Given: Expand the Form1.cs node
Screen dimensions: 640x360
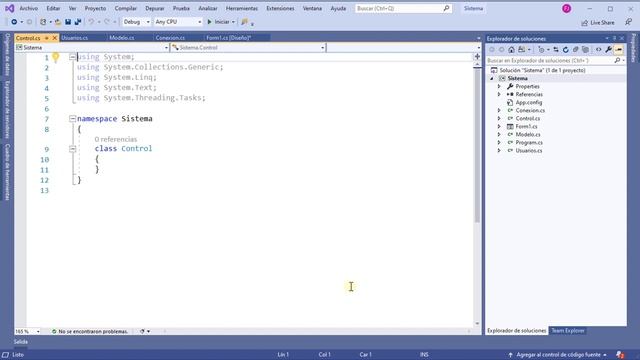Looking at the screenshot, I should pyautogui.click(x=499, y=127).
